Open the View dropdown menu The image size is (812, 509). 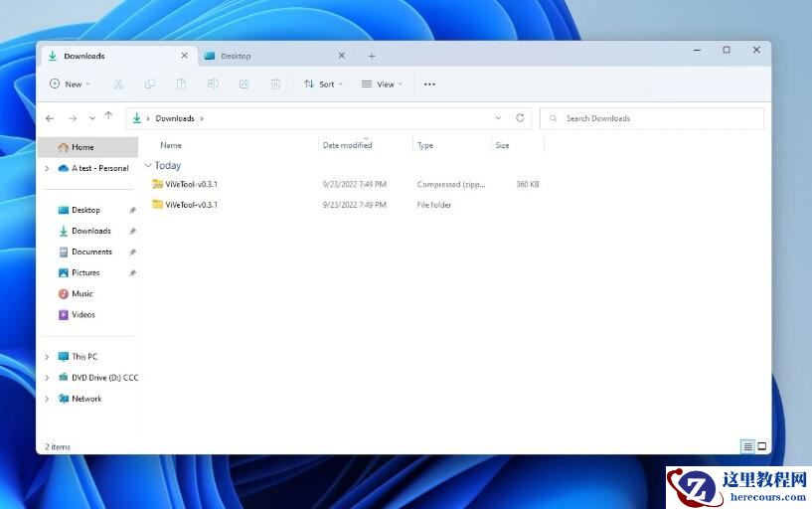[x=383, y=84]
